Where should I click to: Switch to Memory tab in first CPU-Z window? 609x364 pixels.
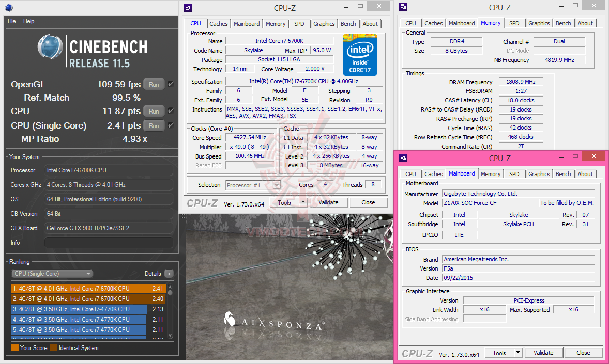tap(276, 24)
